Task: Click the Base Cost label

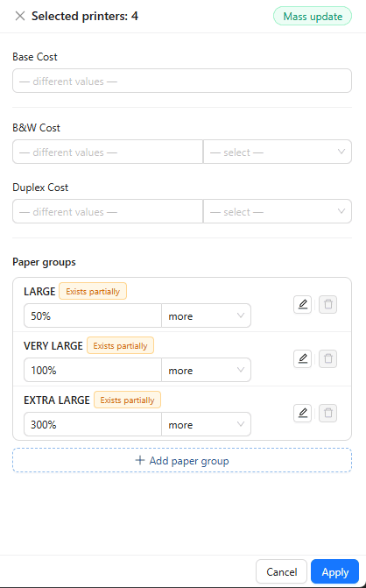Action: [x=35, y=57]
